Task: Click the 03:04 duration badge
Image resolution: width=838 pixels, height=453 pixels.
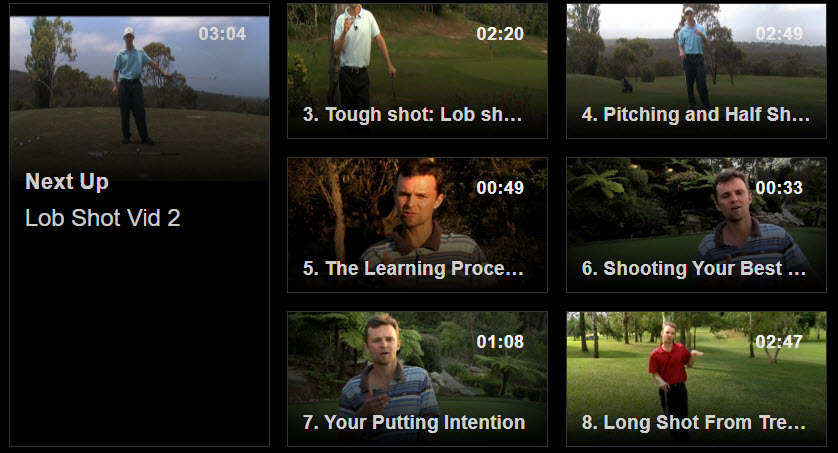Action: pos(222,34)
